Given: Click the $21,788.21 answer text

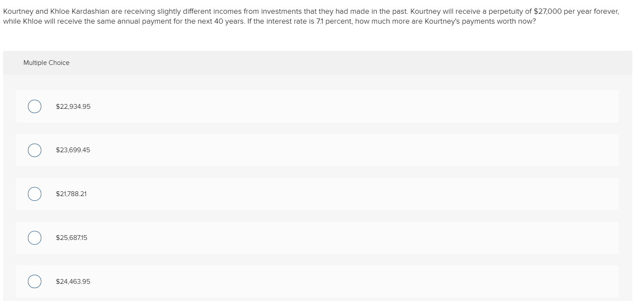Looking at the screenshot, I should (x=71, y=194).
